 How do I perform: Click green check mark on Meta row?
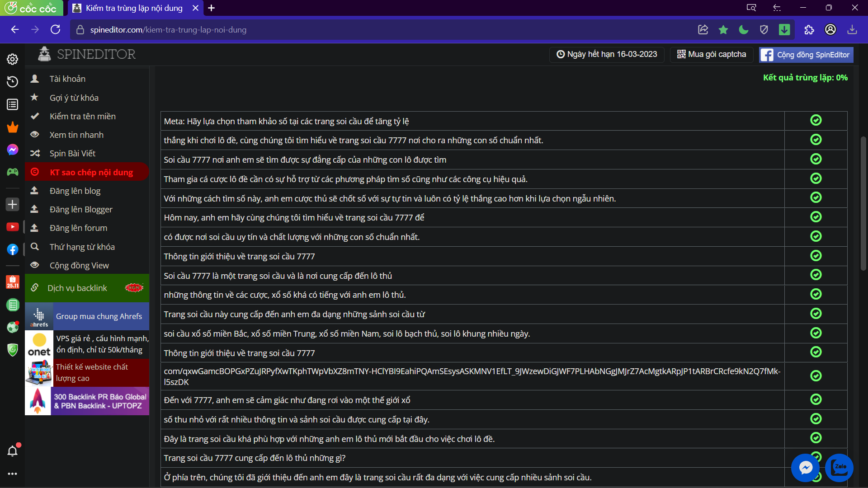tap(816, 120)
